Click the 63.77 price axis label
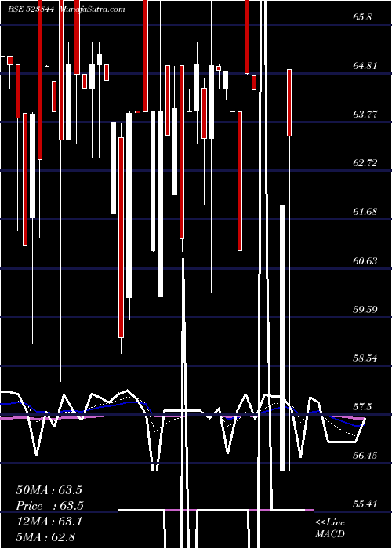The height and width of the screenshot is (549, 392). (x=365, y=115)
